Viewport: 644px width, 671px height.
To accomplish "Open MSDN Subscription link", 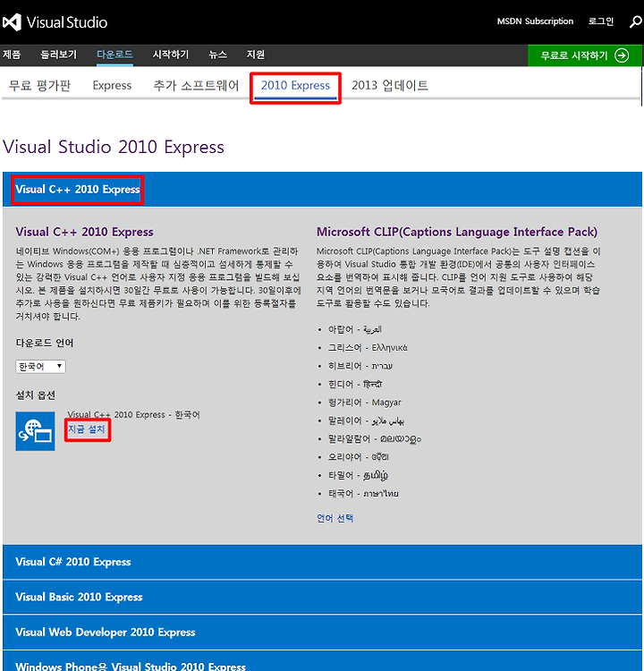I will (x=535, y=21).
